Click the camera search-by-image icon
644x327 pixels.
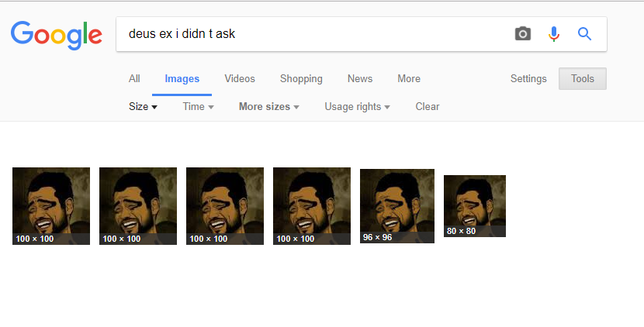point(523,34)
